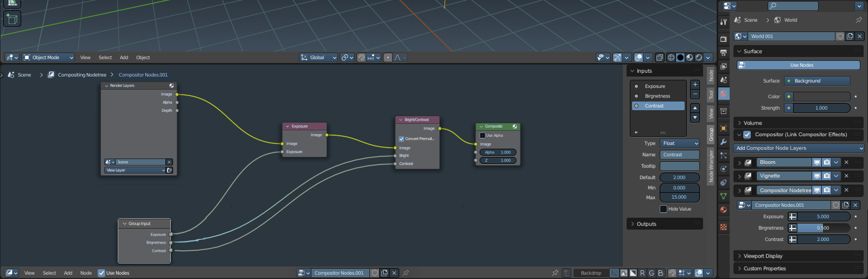Toggle Vignette layer render camera icon
868x279 pixels.
826,176
